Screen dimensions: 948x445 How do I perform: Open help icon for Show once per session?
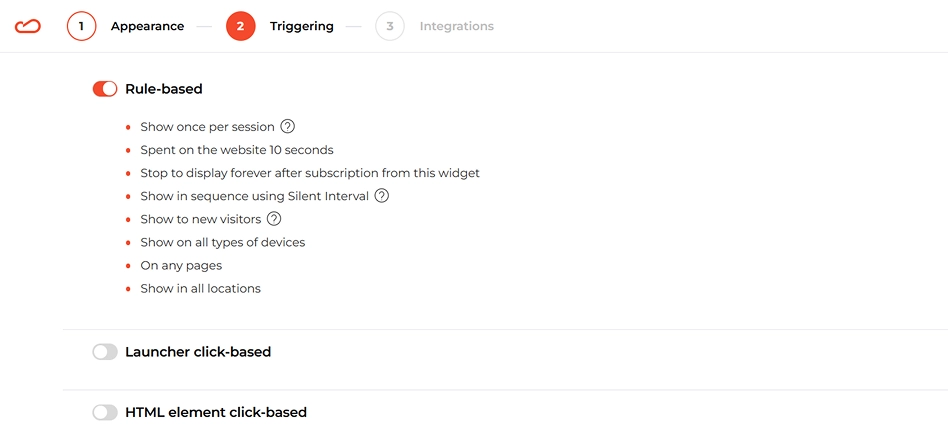(x=288, y=127)
